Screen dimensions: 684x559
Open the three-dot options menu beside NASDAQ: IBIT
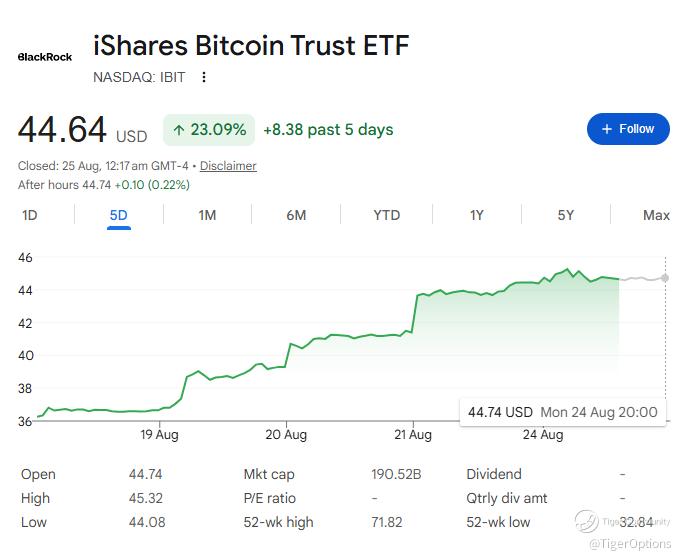point(204,77)
